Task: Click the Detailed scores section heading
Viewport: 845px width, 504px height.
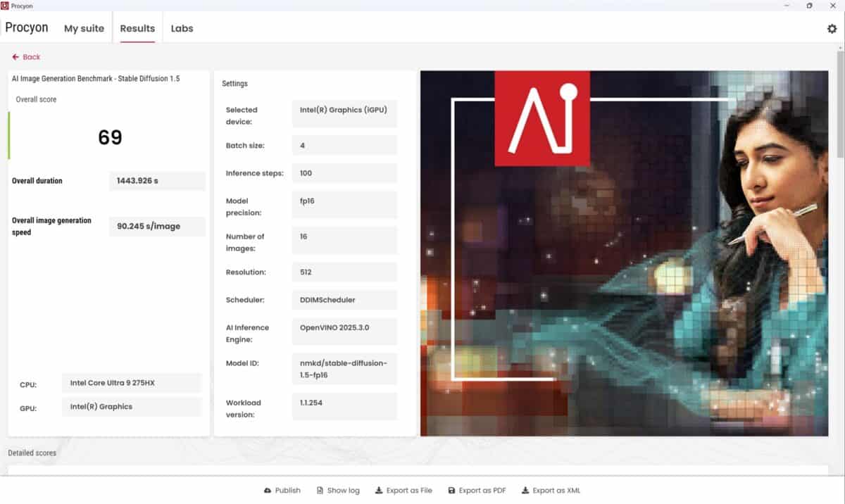Action: point(32,453)
